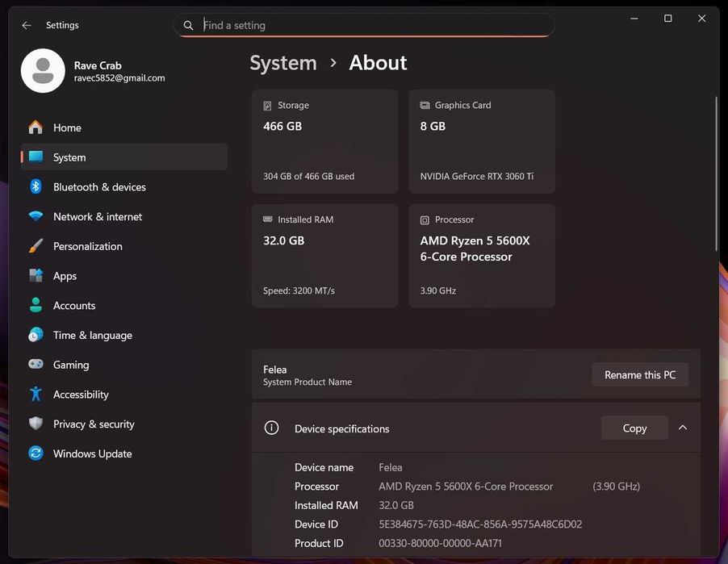
Task: Click the Bluetooth icon in sidebar
Action: pos(36,186)
